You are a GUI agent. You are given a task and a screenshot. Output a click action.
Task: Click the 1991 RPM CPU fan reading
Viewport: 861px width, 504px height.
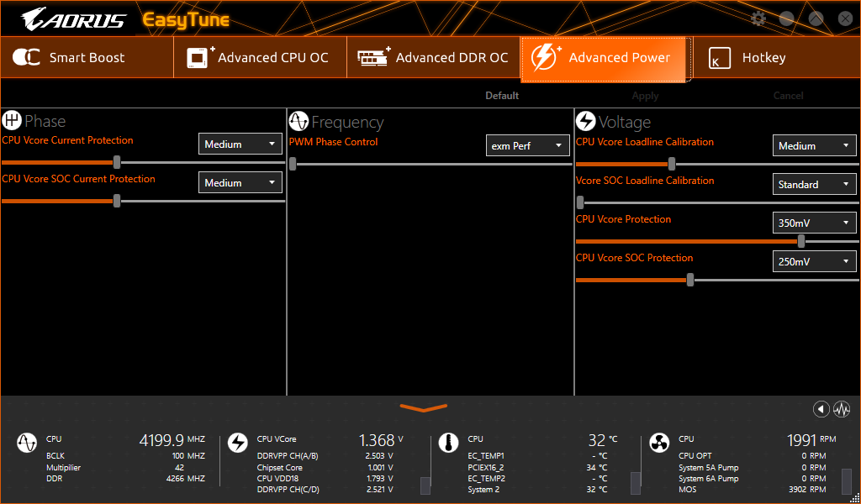point(811,440)
